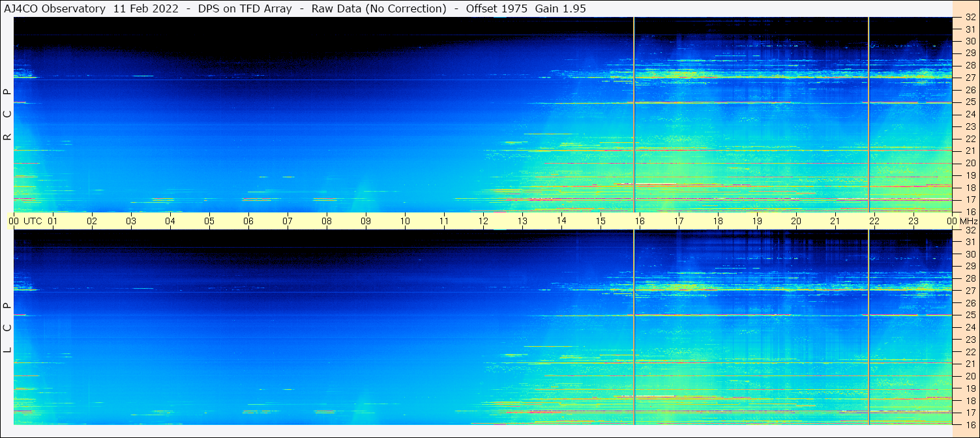Click the LCP panel axis label
Viewport: 980px width, 438px height.
tap(7, 328)
